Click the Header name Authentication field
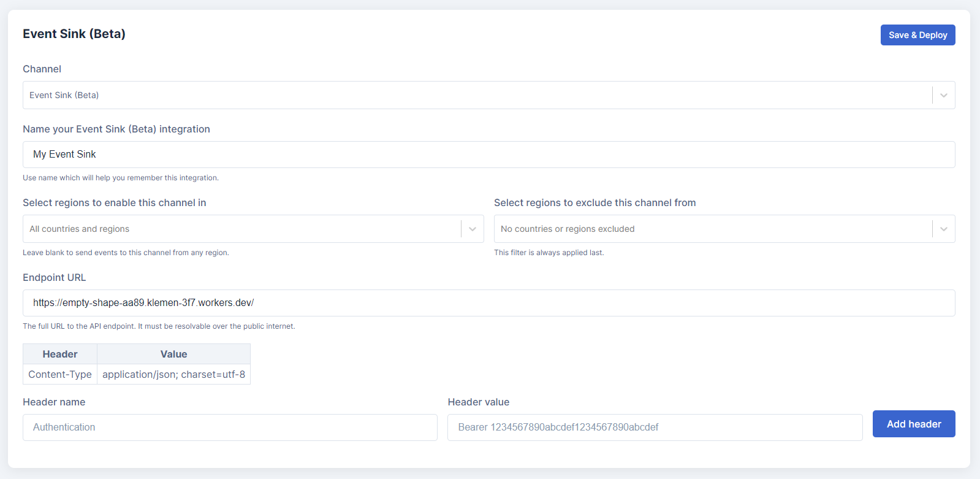980x479 pixels. pos(230,427)
